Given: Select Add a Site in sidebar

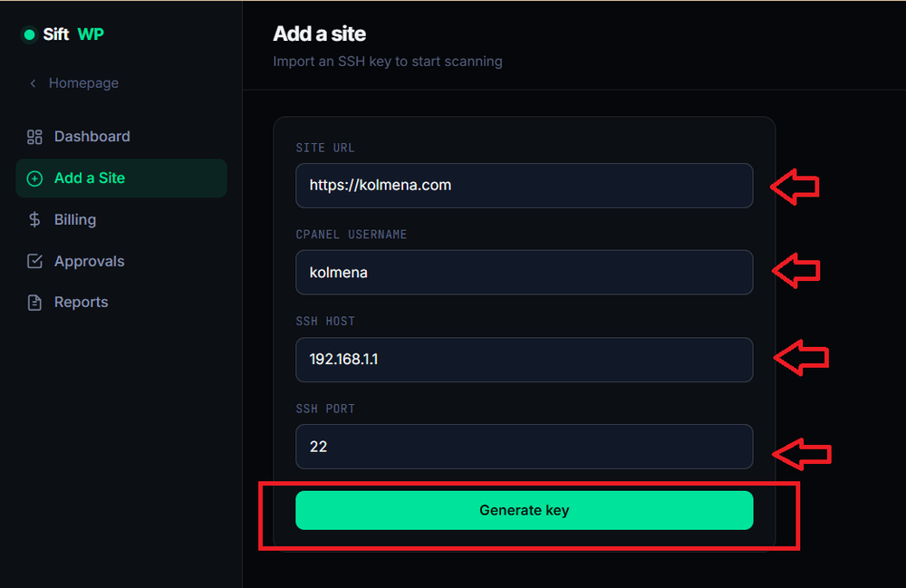Looking at the screenshot, I should (121, 178).
